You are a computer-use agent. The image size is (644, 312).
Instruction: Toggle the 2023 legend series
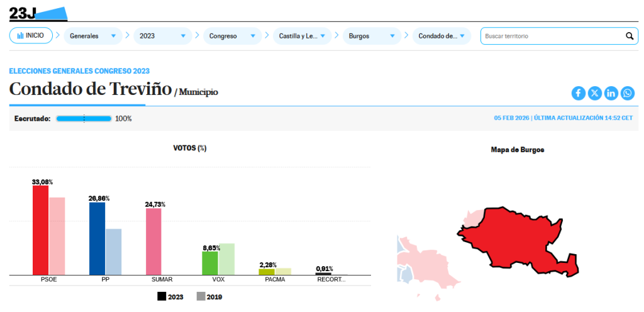pyautogui.click(x=170, y=297)
